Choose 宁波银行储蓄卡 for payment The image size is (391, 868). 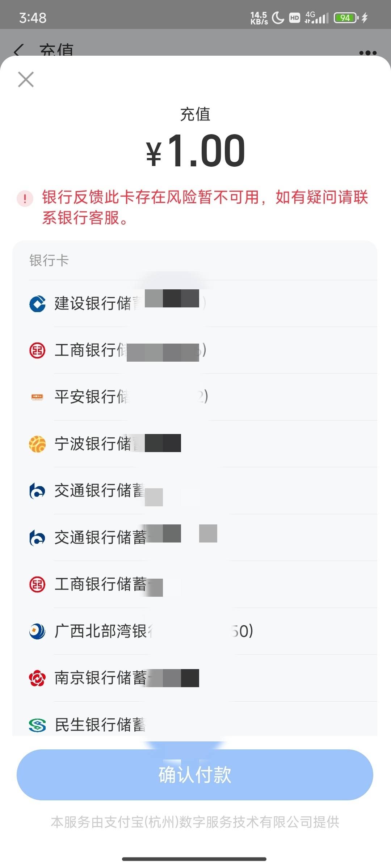195,444
